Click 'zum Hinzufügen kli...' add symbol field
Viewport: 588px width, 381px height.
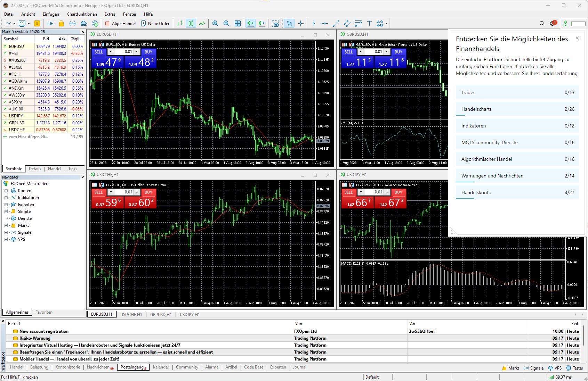(x=29, y=137)
